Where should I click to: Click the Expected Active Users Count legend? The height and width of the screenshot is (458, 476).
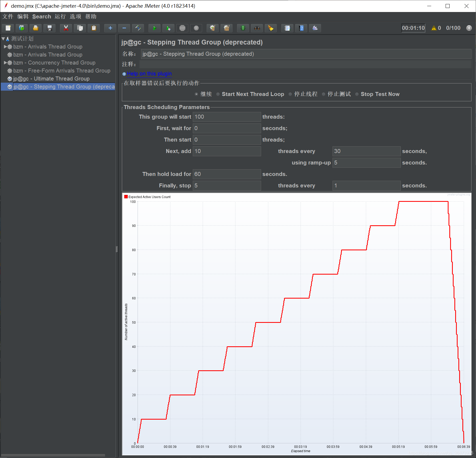[x=147, y=197]
